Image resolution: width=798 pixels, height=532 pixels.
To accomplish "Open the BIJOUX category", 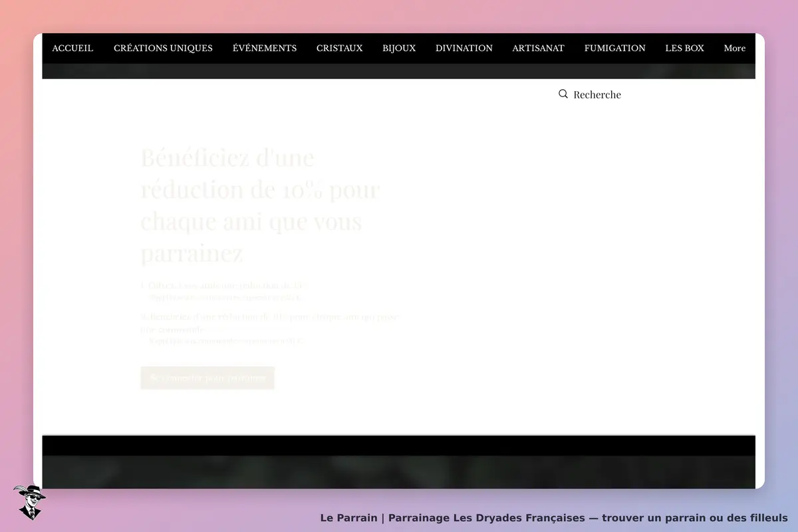I will (399, 49).
